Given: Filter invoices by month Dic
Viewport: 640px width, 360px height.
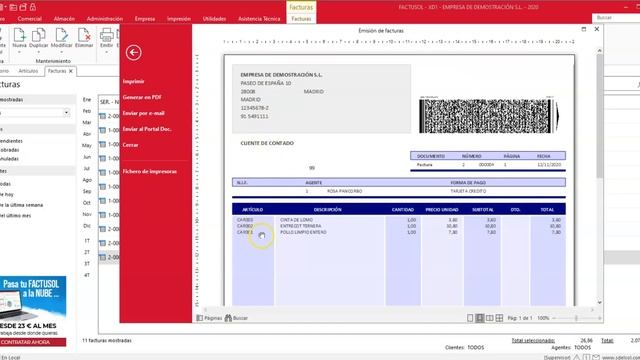Looking at the screenshot, I should [87, 226].
